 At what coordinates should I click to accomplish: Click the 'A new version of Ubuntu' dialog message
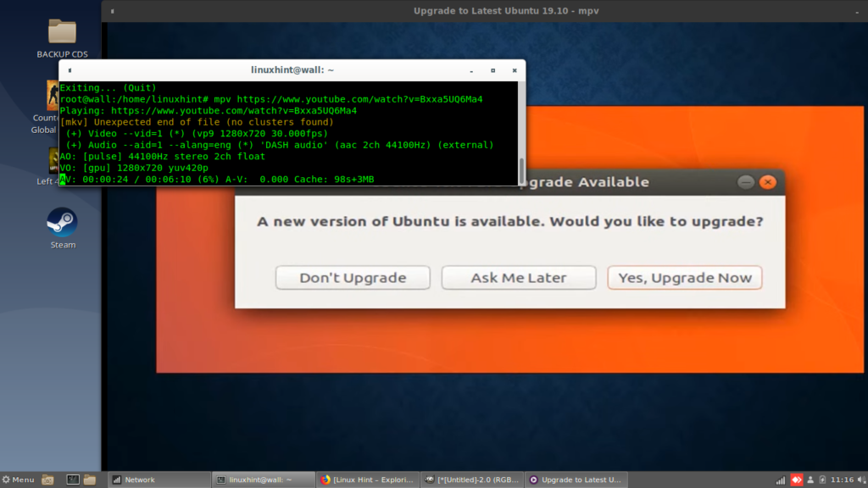[509, 221]
